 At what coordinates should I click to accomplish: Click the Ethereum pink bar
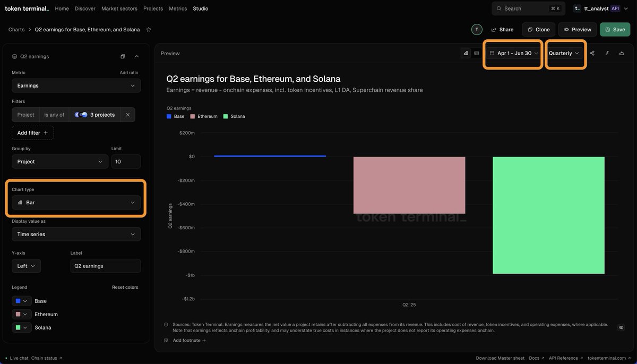pyautogui.click(x=409, y=185)
